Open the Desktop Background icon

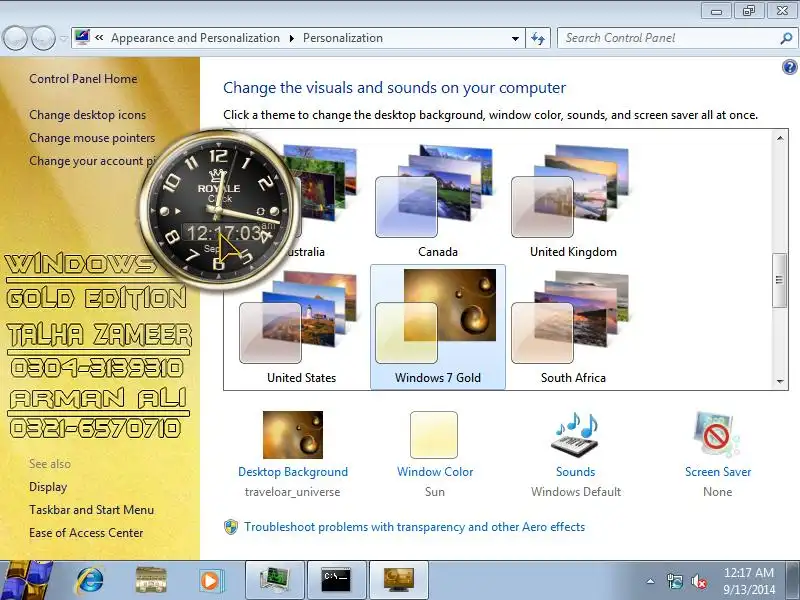click(293, 435)
